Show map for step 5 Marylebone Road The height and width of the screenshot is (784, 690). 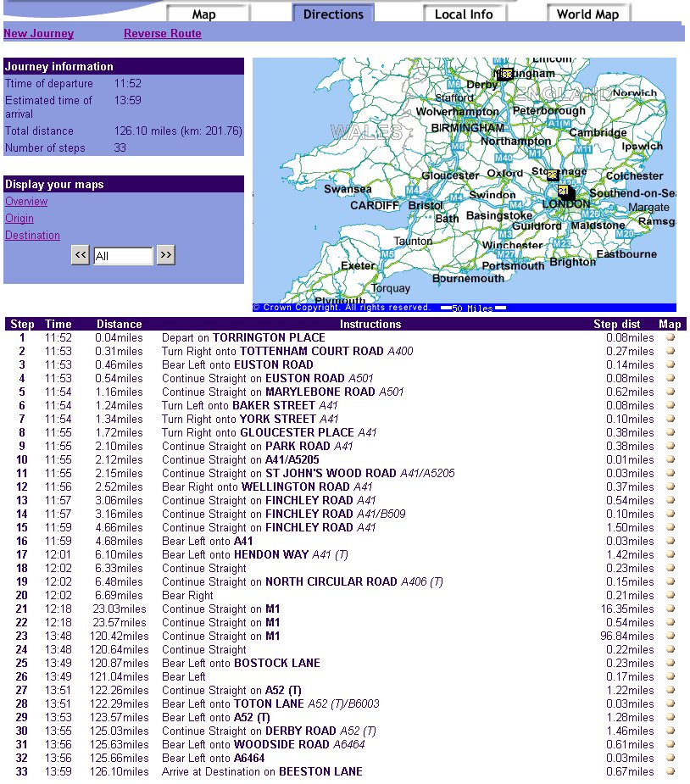coord(670,392)
